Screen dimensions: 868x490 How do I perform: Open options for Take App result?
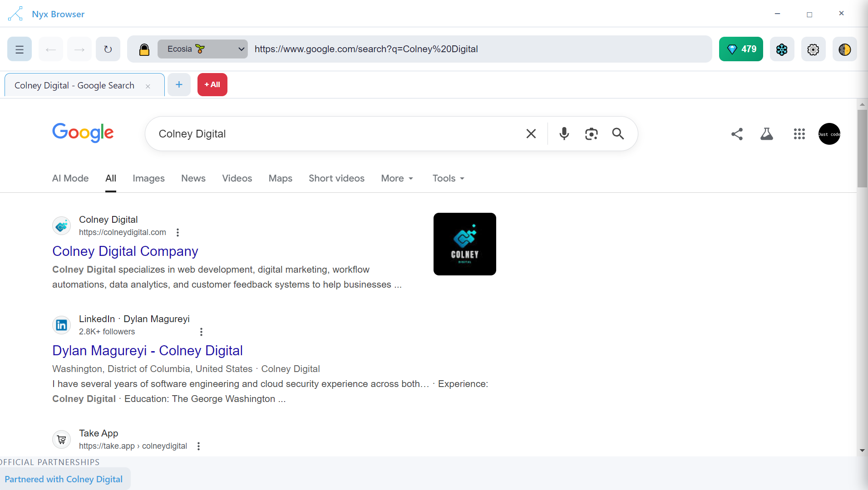click(x=198, y=446)
